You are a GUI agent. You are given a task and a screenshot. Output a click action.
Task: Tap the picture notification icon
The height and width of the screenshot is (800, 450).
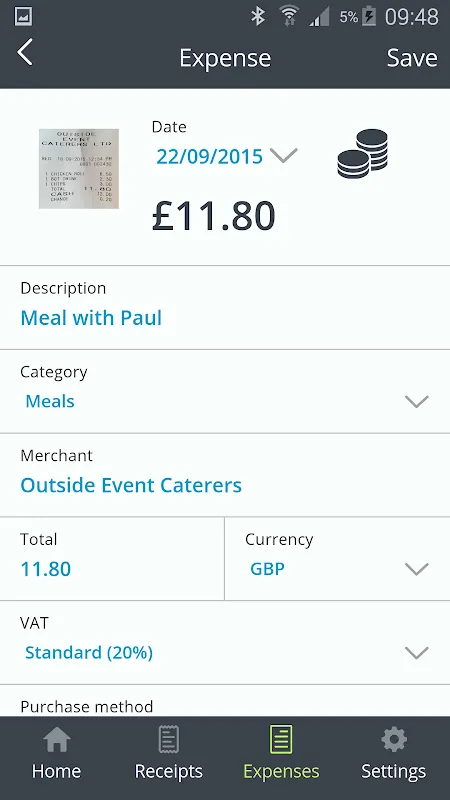click(23, 17)
